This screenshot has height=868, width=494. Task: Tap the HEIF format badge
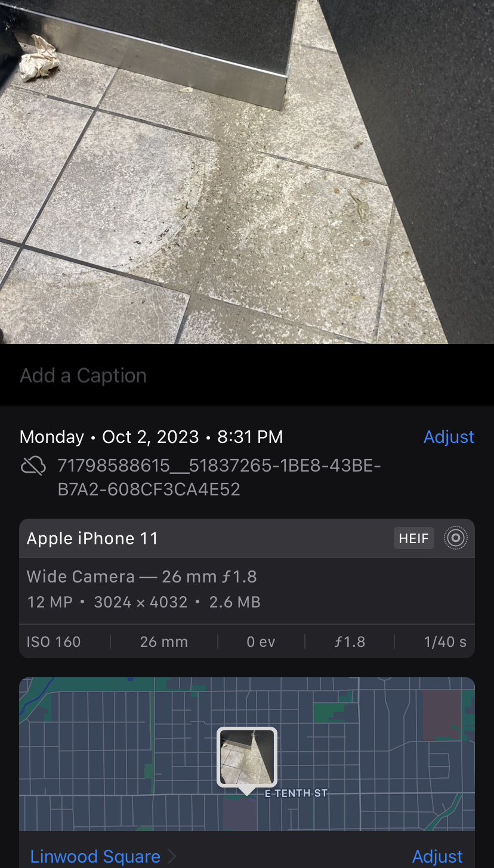[413, 538]
